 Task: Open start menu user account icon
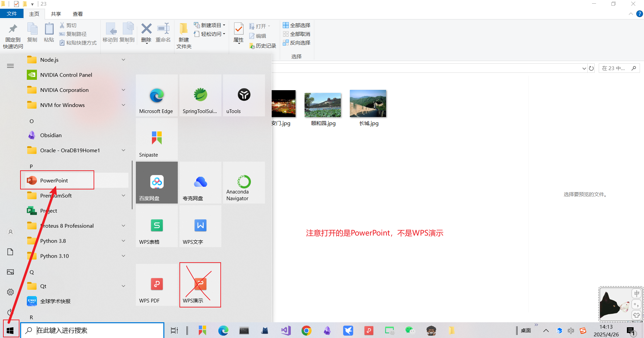[10, 232]
